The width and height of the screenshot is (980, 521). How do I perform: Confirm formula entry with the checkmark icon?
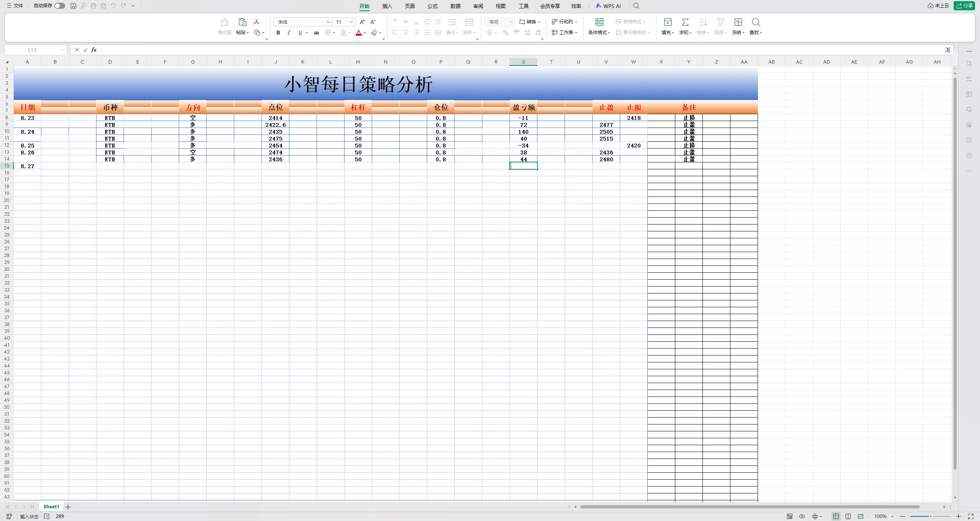[x=85, y=50]
